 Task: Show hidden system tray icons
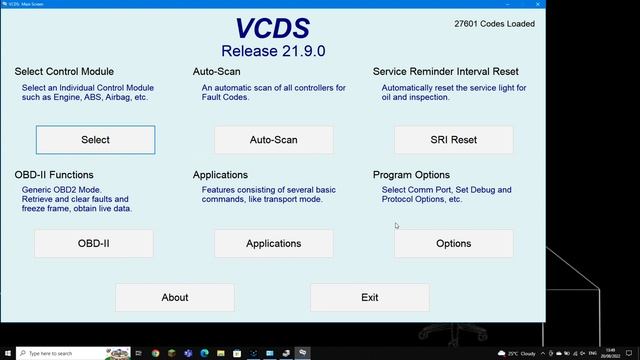point(543,353)
